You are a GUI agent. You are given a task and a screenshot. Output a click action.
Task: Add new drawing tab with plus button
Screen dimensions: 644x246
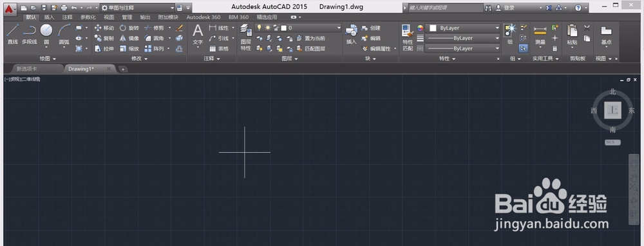[x=123, y=69]
